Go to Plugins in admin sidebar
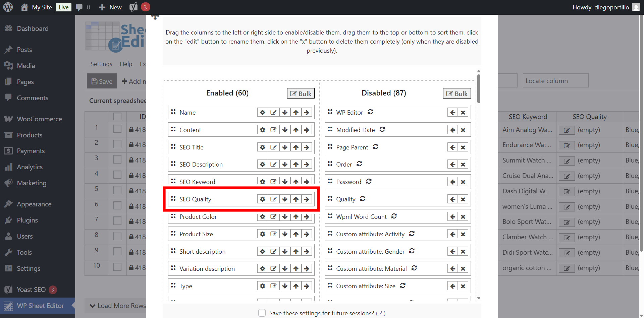 pos(27,220)
